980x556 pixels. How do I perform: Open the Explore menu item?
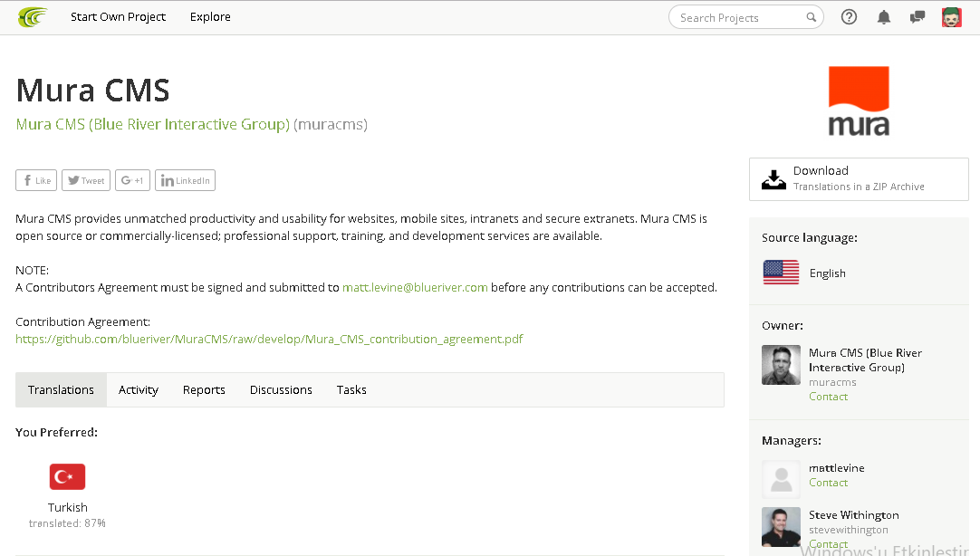pyautogui.click(x=211, y=17)
